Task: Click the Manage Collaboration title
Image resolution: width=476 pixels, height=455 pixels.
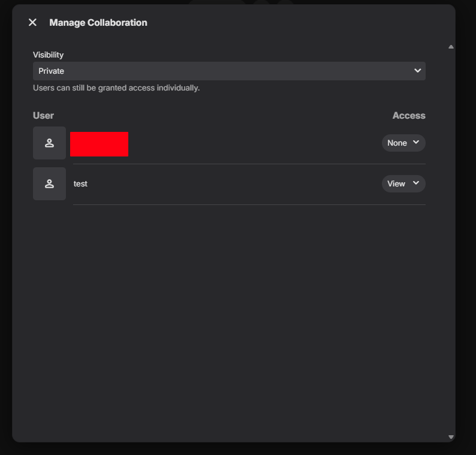Action: tap(98, 22)
